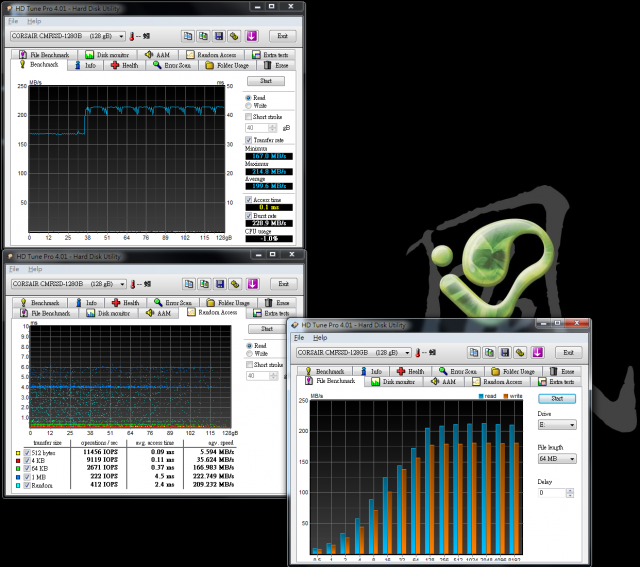Open Health tab in Benchmark window

pyautogui.click(x=124, y=65)
